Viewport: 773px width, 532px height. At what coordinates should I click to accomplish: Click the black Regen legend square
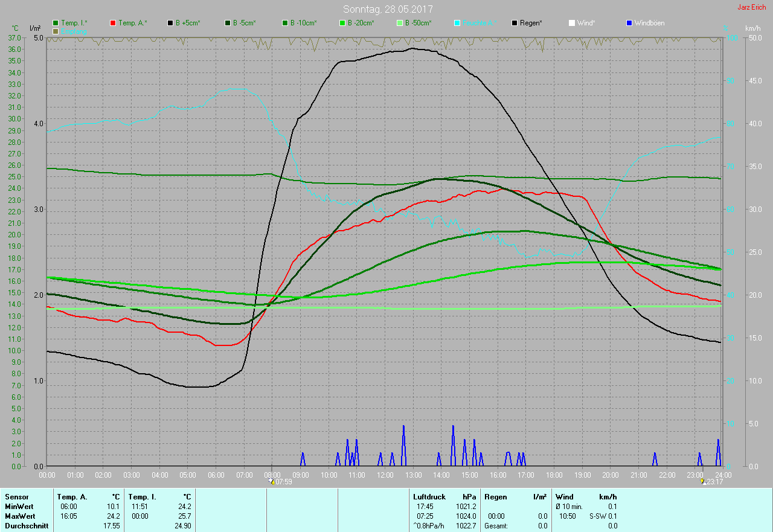tap(515, 23)
